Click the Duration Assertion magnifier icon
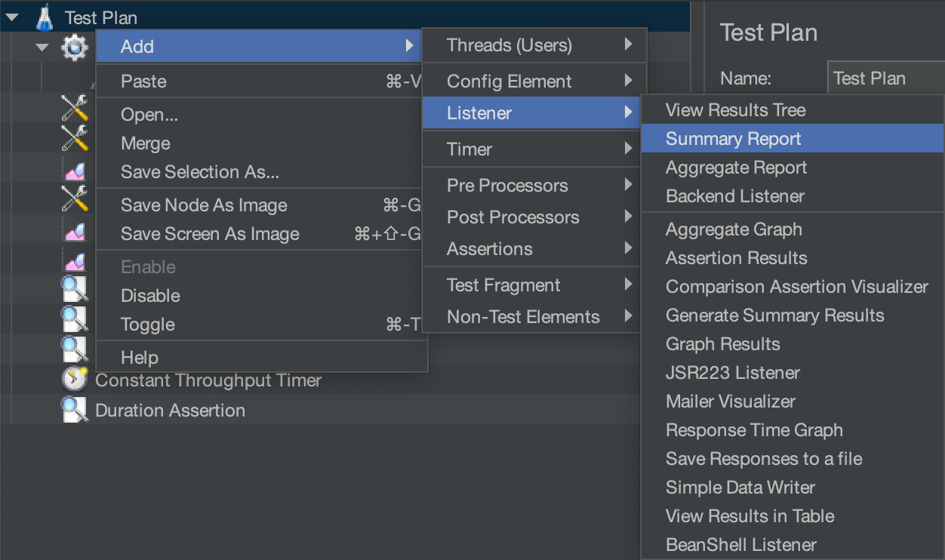Screen dimensions: 945x560 pos(74,410)
